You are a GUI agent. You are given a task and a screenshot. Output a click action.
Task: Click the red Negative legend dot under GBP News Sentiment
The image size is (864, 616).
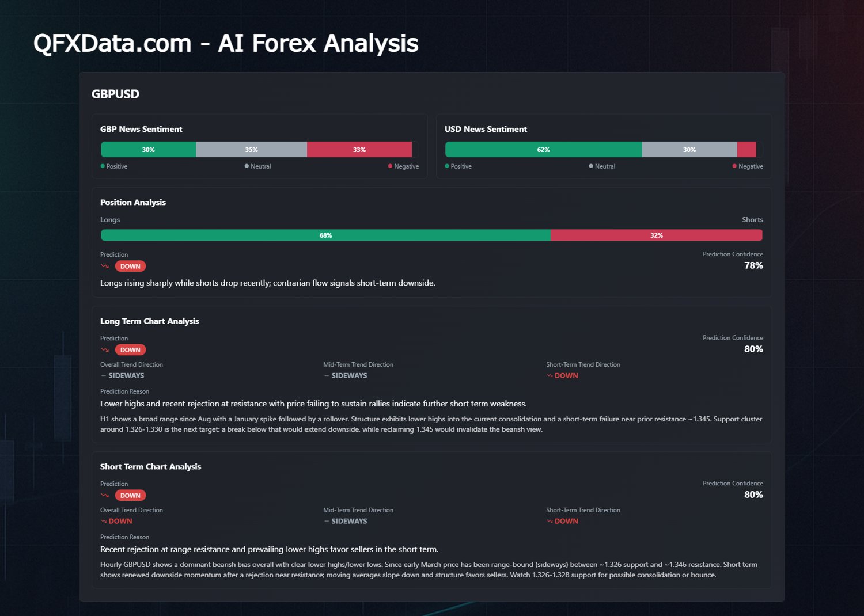(x=390, y=166)
